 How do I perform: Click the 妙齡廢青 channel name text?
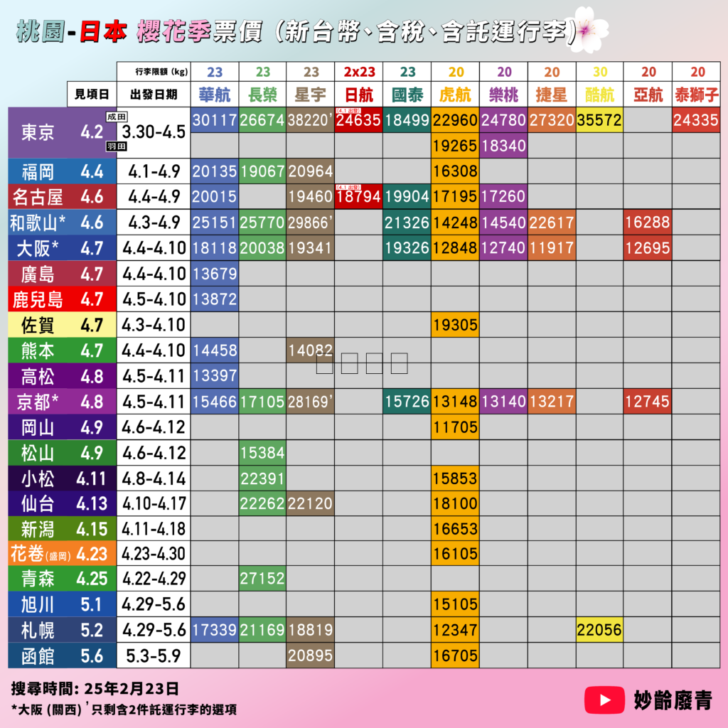pos(672,700)
